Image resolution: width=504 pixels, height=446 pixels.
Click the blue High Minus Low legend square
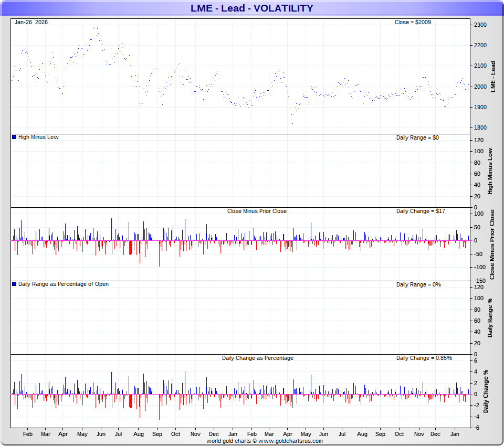[x=14, y=137]
